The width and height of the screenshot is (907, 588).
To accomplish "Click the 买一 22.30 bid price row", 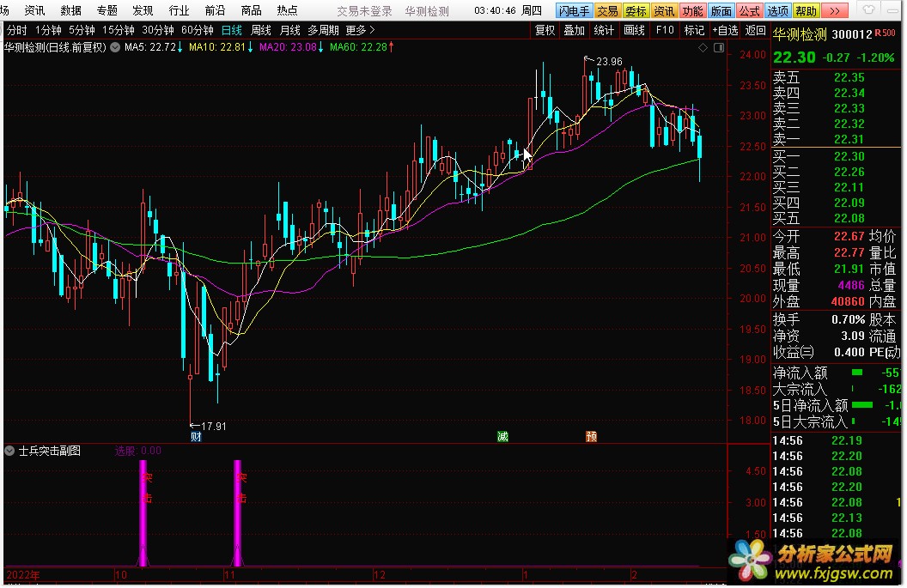I will point(819,157).
